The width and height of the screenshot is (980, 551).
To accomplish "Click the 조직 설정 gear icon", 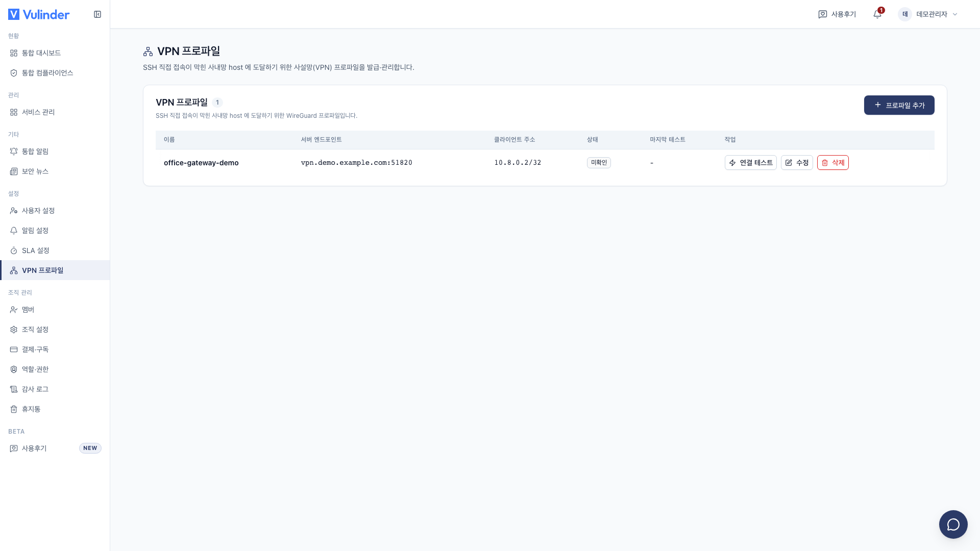I will click(14, 330).
